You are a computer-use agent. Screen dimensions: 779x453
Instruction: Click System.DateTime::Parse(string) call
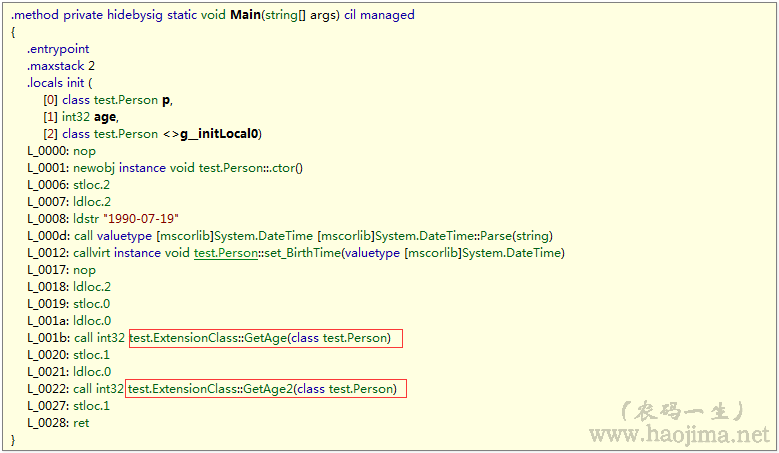(435, 236)
